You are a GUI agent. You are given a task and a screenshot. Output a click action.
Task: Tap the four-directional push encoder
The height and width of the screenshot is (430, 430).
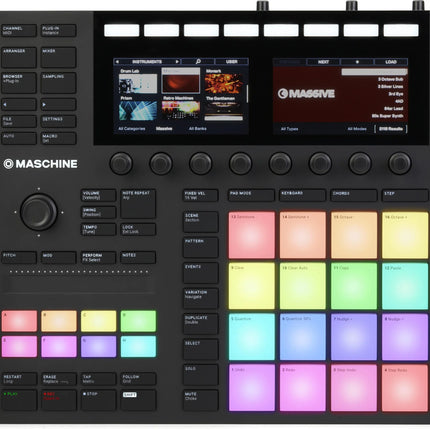tap(39, 212)
